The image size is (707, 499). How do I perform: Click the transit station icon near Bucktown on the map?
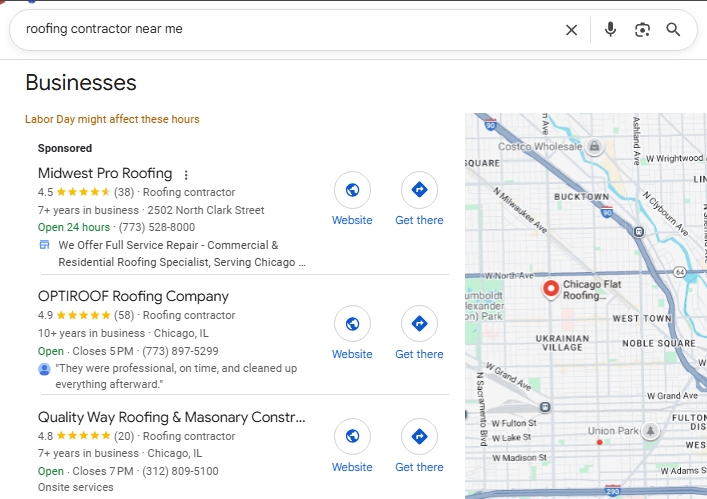click(638, 232)
